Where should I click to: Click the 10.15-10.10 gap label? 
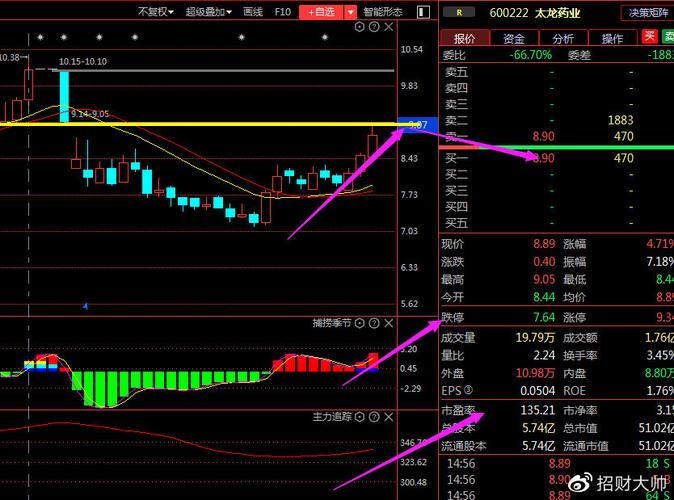tap(83, 61)
